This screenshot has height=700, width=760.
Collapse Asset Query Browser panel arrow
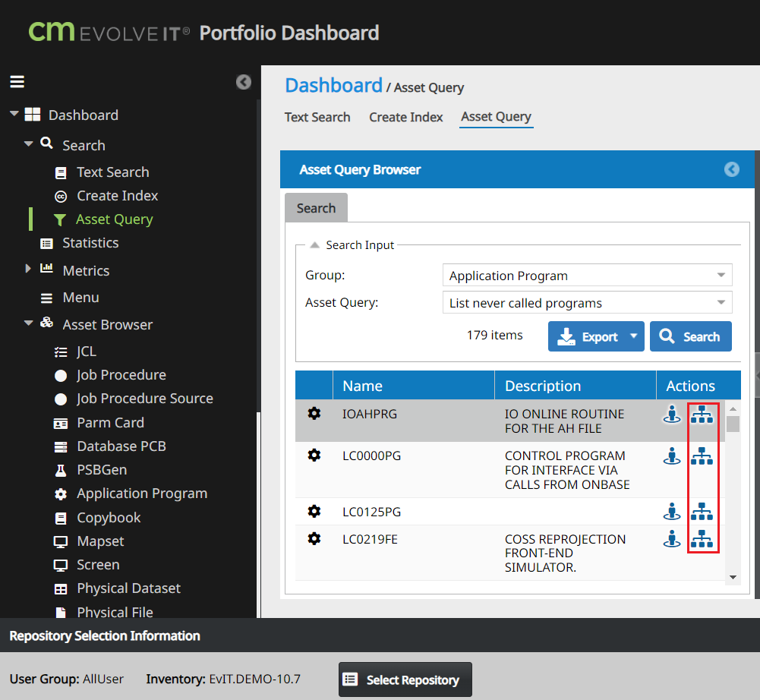click(731, 169)
